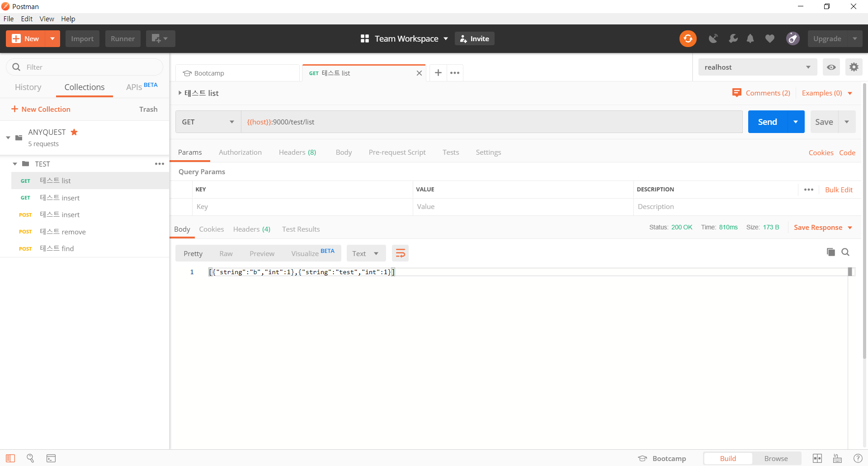The width and height of the screenshot is (868, 466).
Task: Open the capture requests satellite icon
Action: [713, 38]
